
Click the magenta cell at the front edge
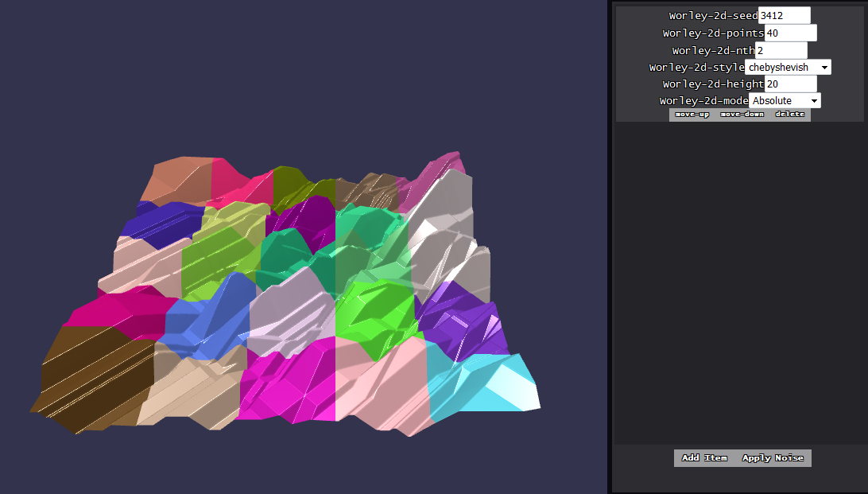[286, 386]
